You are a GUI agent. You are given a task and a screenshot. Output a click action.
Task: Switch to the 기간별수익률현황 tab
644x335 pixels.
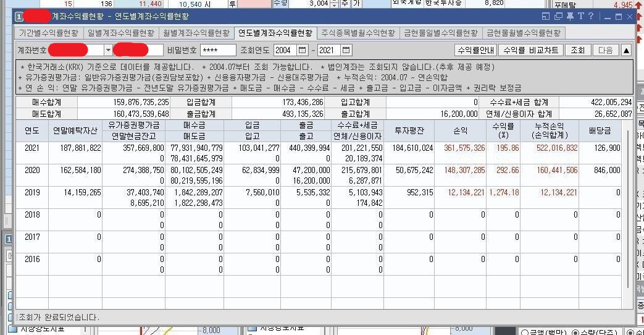[x=49, y=33]
